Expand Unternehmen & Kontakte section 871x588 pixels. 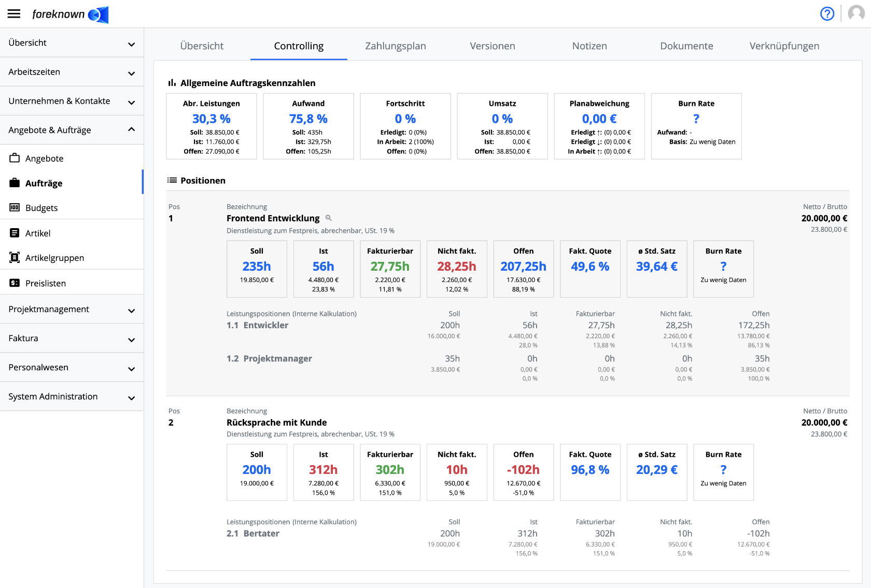point(72,101)
